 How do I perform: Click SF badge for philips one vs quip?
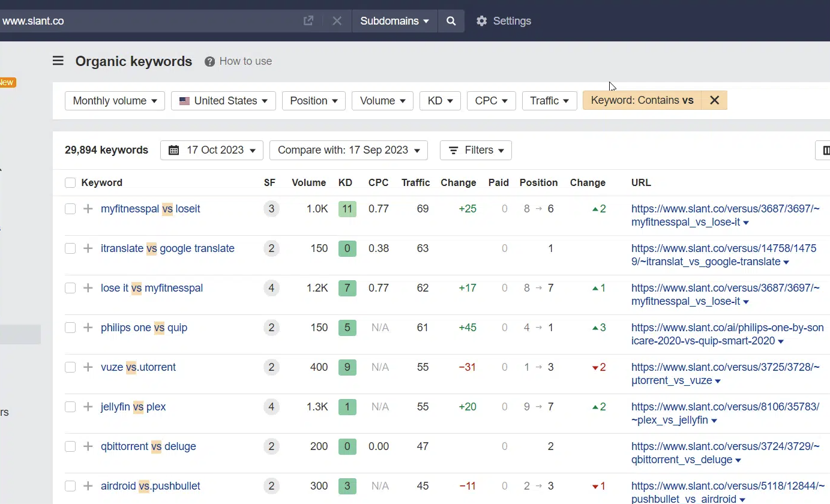click(x=271, y=328)
